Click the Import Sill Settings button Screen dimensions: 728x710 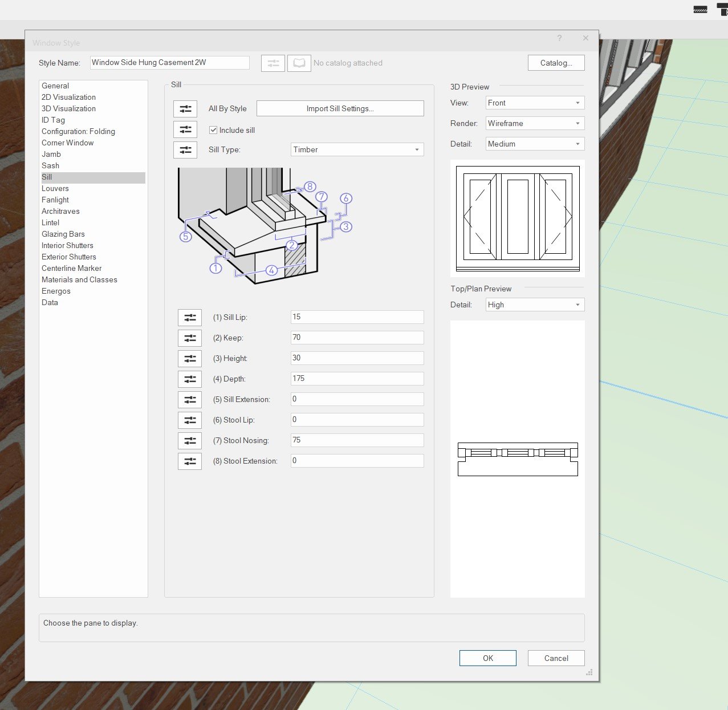coord(340,108)
